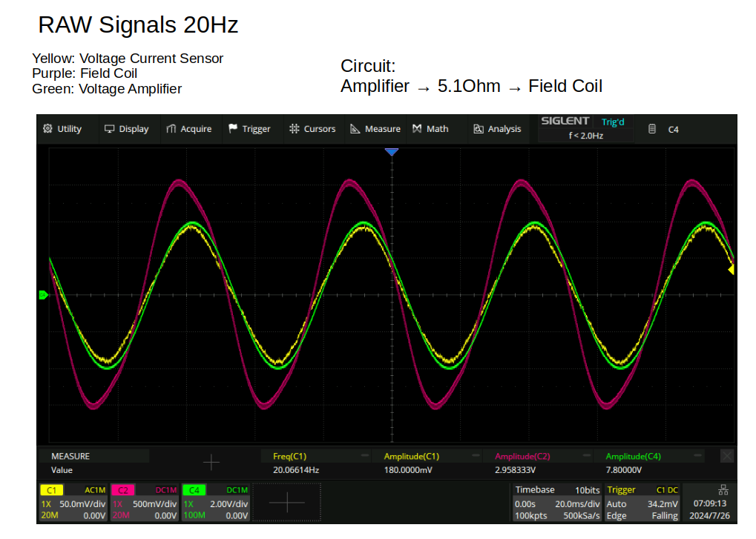The width and height of the screenshot is (756, 539).
Task: Click the MEASURE panel label
Action: [x=70, y=456]
